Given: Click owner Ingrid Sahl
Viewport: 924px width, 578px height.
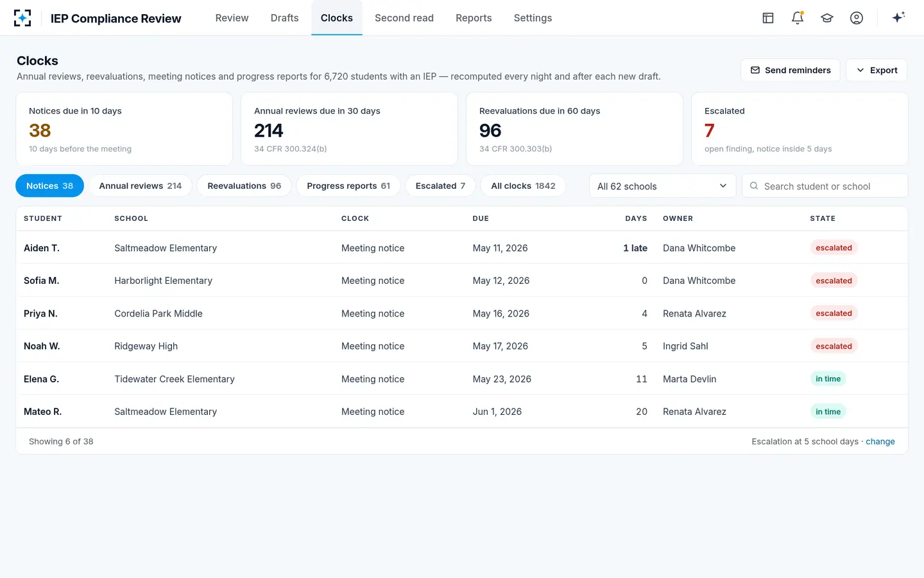Looking at the screenshot, I should (x=685, y=346).
